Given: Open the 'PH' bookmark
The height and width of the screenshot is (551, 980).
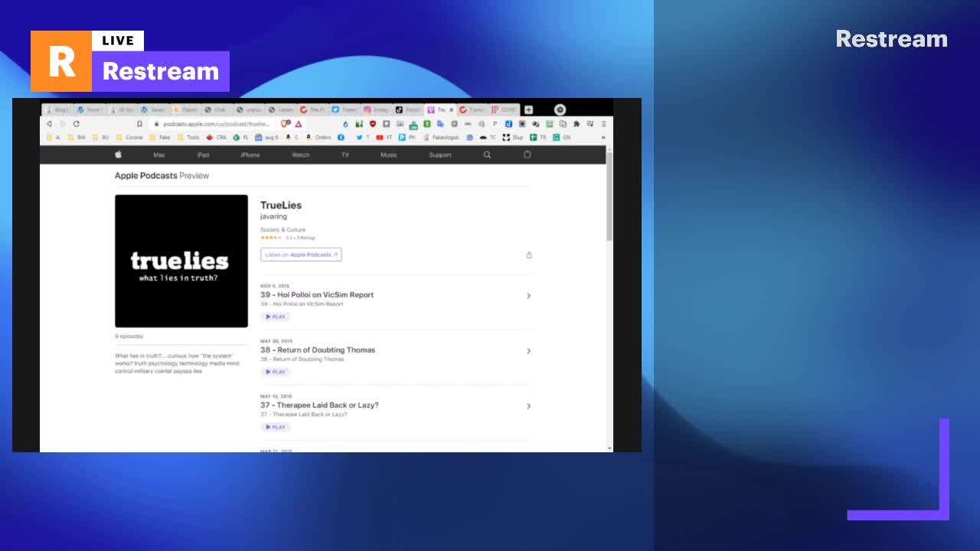Looking at the screenshot, I should tap(407, 138).
